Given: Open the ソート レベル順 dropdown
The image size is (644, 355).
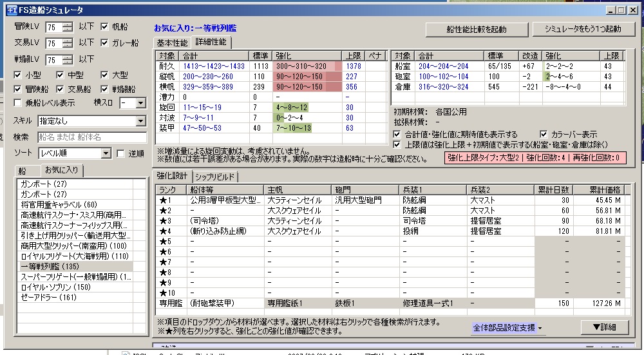Looking at the screenshot, I should (x=106, y=154).
